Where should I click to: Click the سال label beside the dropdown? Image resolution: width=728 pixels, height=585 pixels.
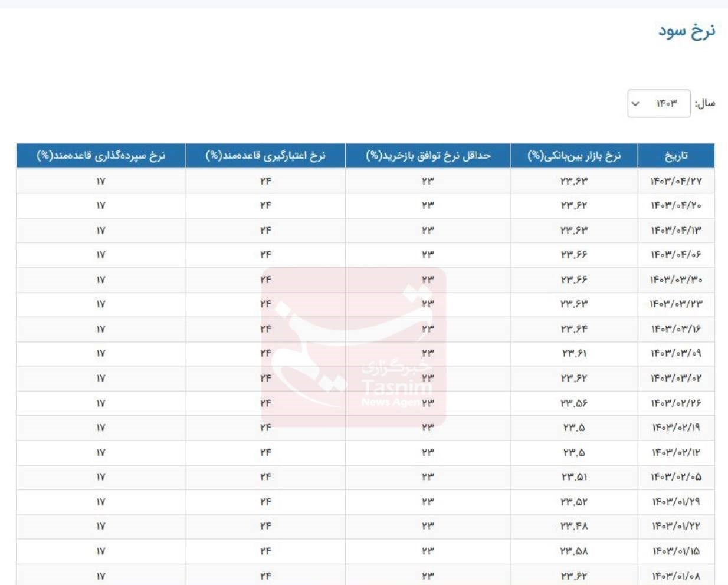(705, 104)
